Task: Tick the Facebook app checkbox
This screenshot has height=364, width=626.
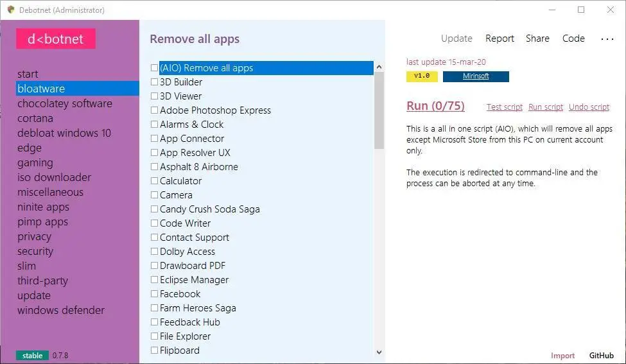Action: click(x=154, y=294)
